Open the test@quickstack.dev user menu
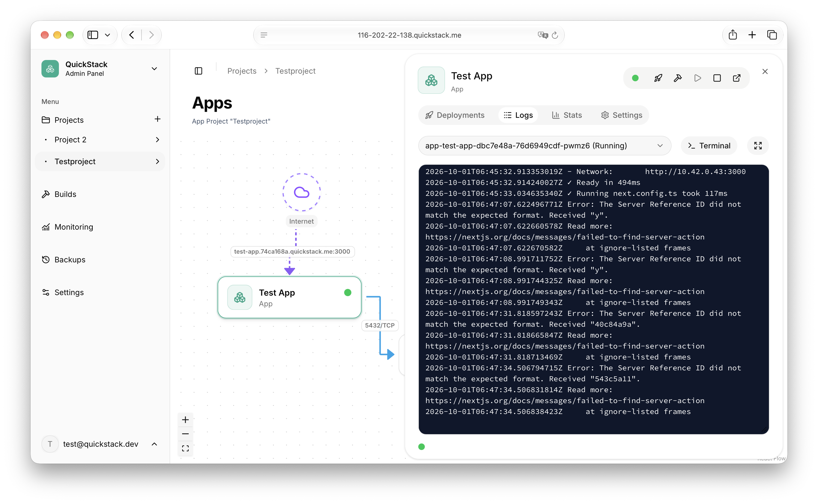 (x=100, y=444)
